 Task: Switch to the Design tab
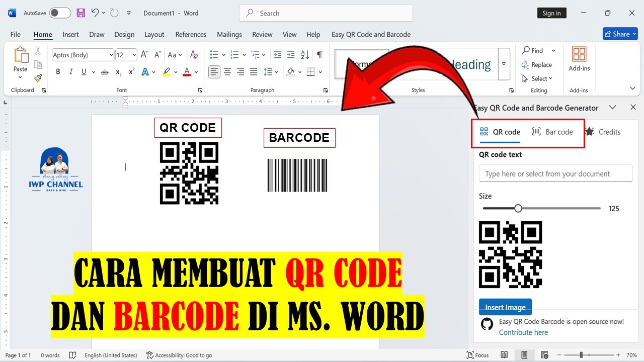[x=124, y=34]
